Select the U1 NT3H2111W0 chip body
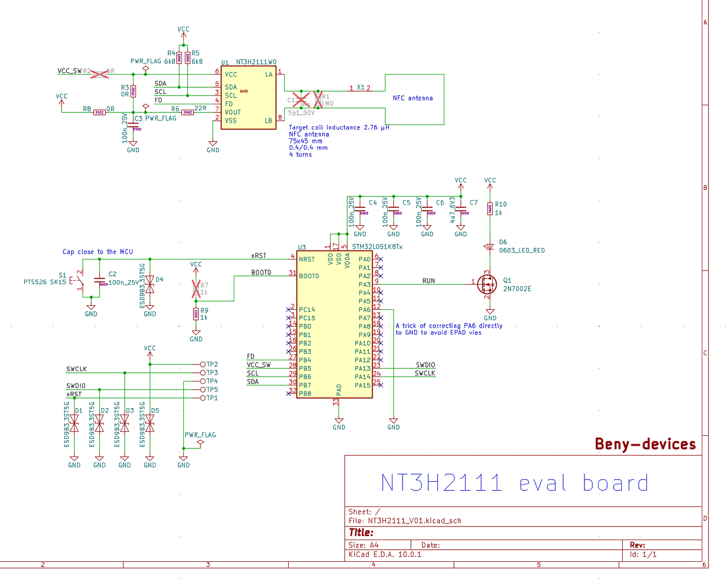The height and width of the screenshot is (588, 728). (248, 97)
